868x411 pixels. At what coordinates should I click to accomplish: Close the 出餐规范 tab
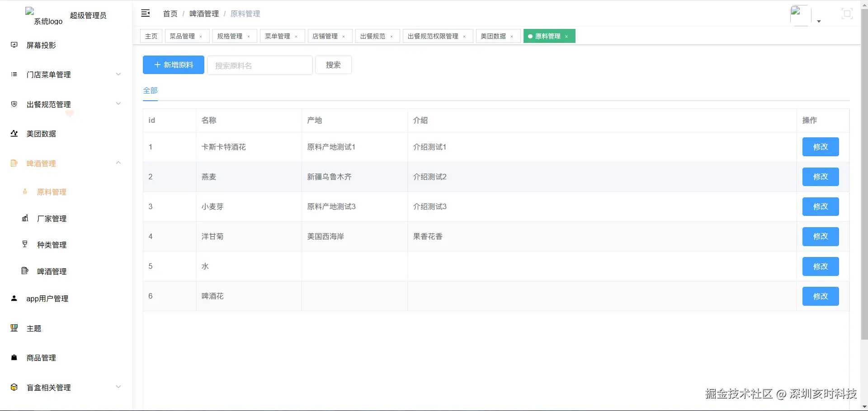(x=392, y=37)
